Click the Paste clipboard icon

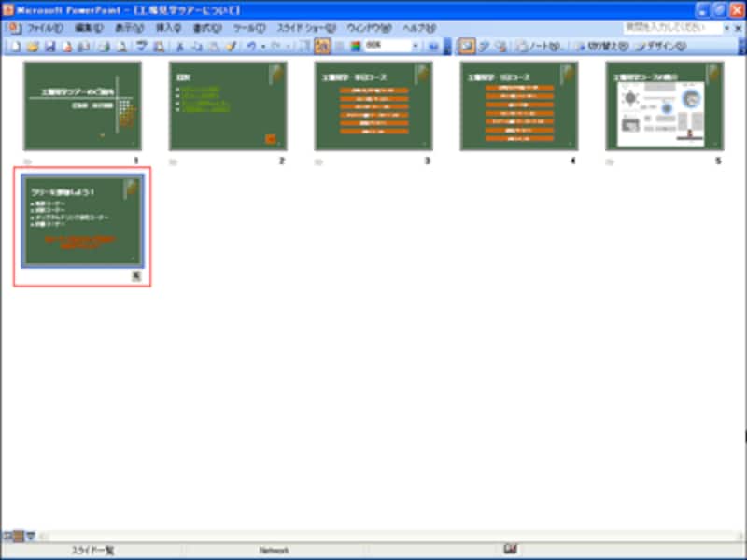click(x=215, y=46)
